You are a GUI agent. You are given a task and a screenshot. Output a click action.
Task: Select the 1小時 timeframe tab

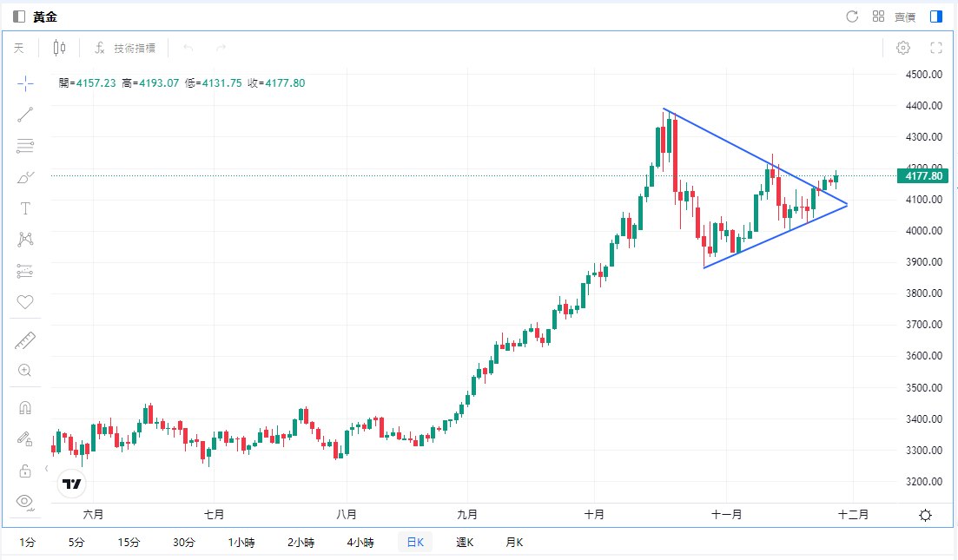pyautogui.click(x=241, y=541)
